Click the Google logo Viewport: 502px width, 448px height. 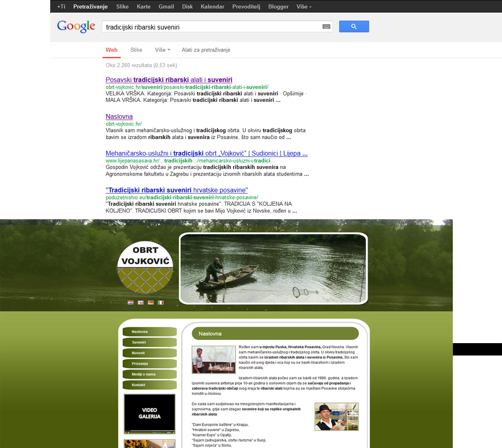(x=76, y=26)
